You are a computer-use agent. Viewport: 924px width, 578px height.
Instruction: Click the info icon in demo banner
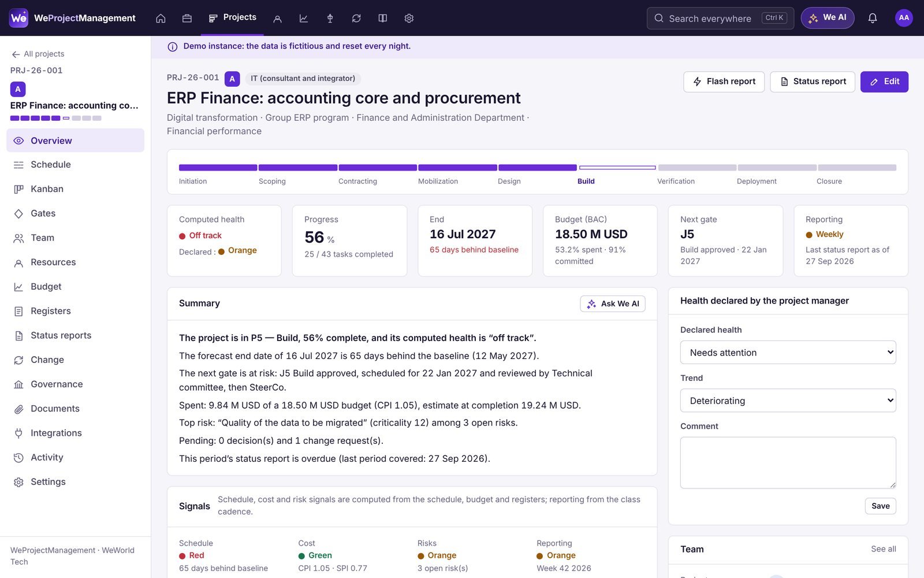point(172,47)
